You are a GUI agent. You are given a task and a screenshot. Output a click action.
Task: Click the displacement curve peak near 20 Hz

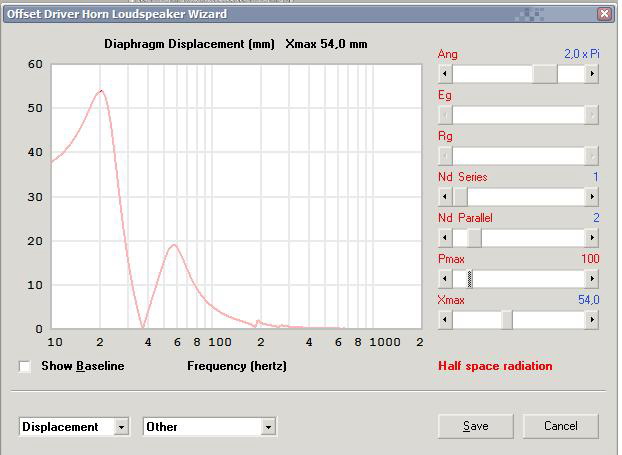click(101, 91)
